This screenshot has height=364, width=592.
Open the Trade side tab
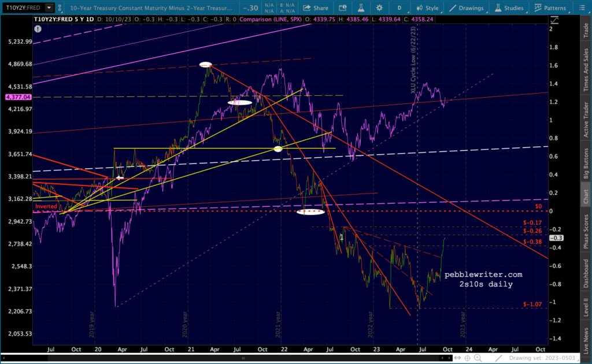[586, 31]
